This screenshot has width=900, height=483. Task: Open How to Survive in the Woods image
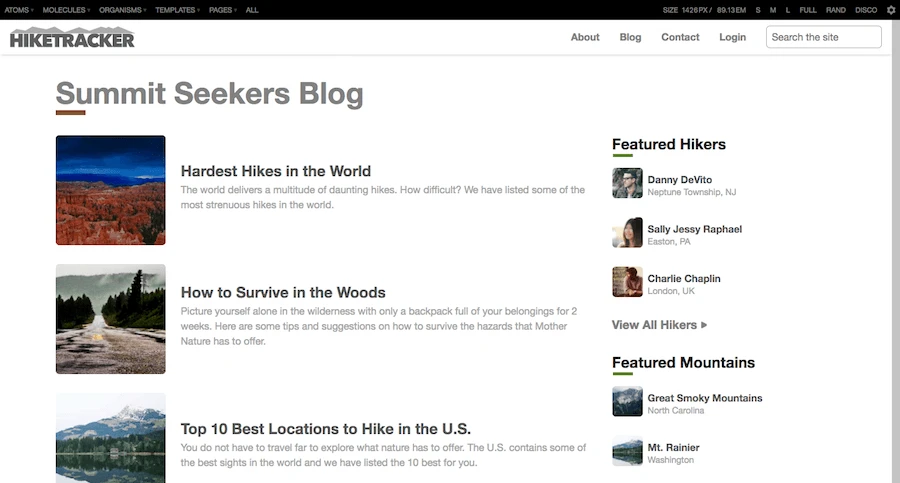pos(111,319)
